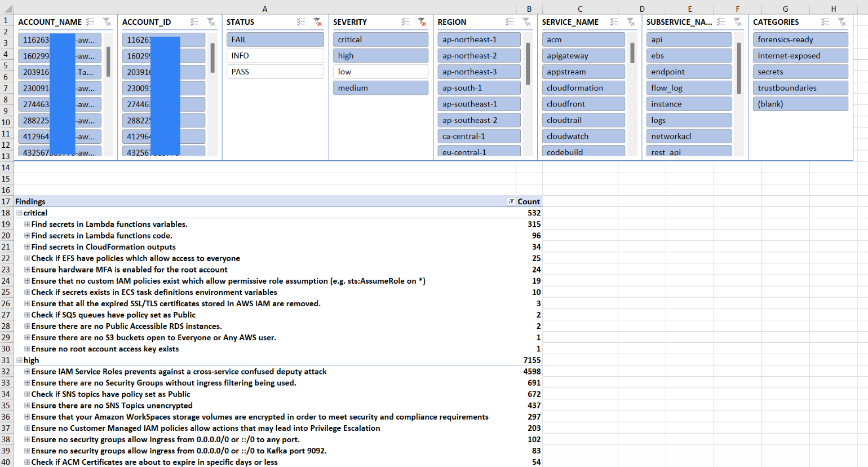Image resolution: width=868 pixels, height=467 pixels.
Task: Toggle the forensics-ready filter in CATEGORIES slicer
Action: pos(800,39)
